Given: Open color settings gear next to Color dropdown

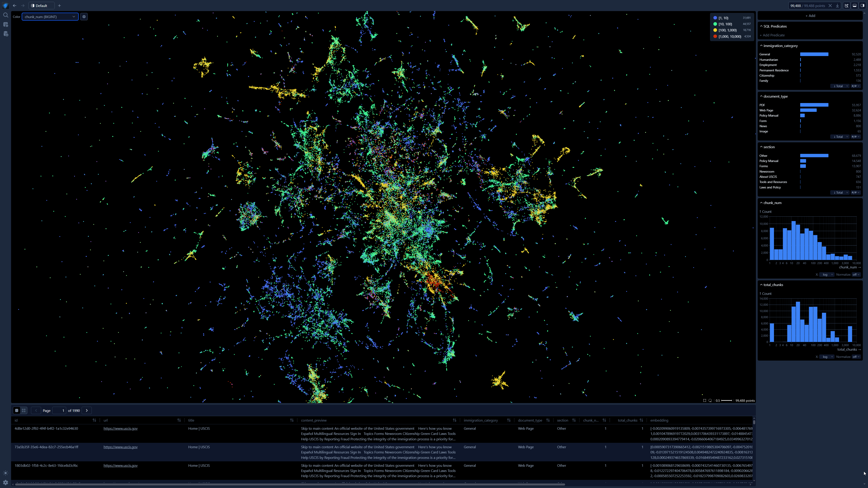Looking at the screenshot, I should [x=84, y=16].
